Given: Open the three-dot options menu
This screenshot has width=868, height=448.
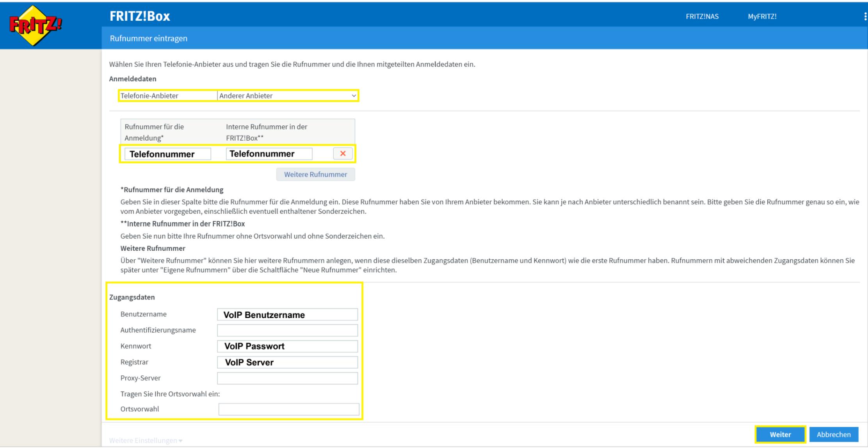Looking at the screenshot, I should click(865, 16).
